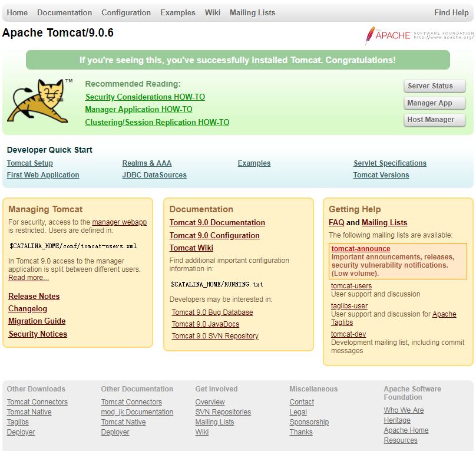Viewport: 476px width, 451px height.
Task: Go to Apache Home link
Action: (406, 430)
